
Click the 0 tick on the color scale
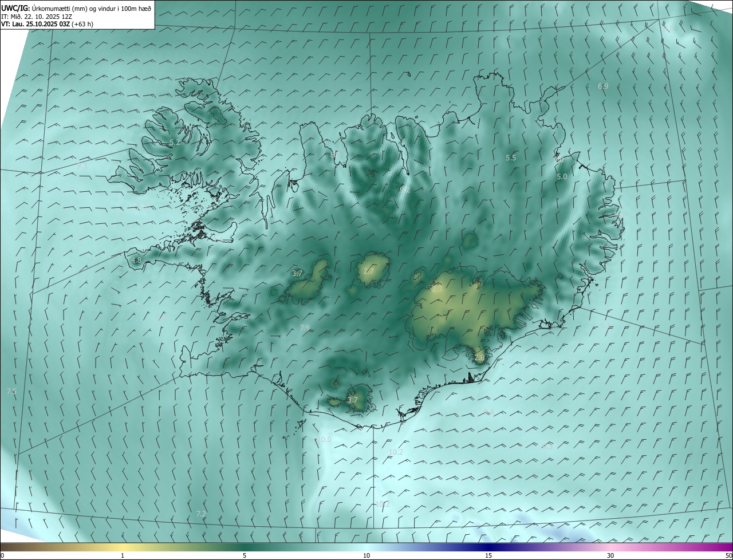[x=2, y=555]
